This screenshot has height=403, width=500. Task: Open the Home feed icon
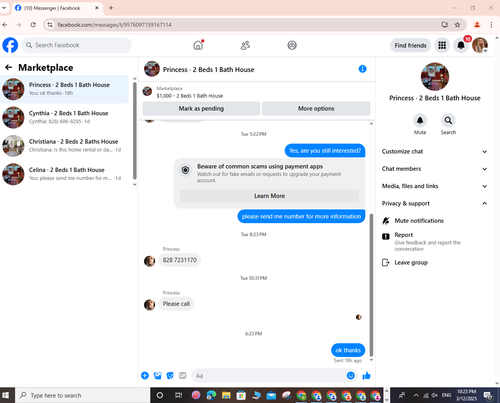pos(198,45)
